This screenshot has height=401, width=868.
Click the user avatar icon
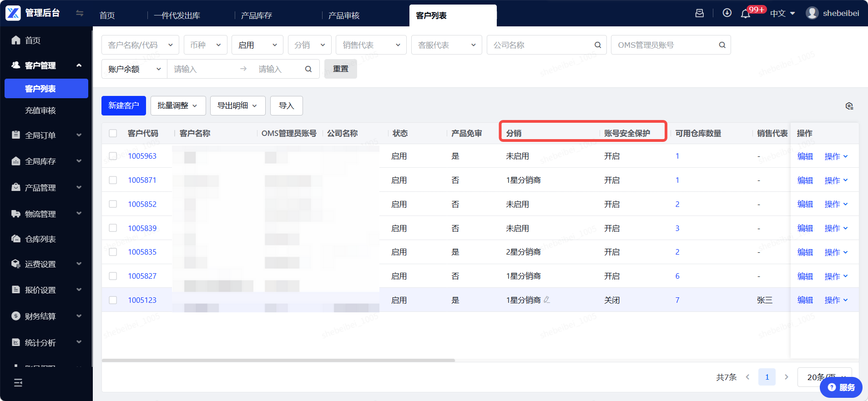[812, 13]
